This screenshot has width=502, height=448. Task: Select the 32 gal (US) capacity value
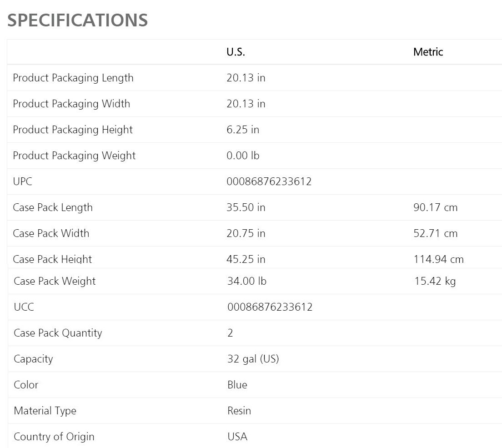click(253, 359)
